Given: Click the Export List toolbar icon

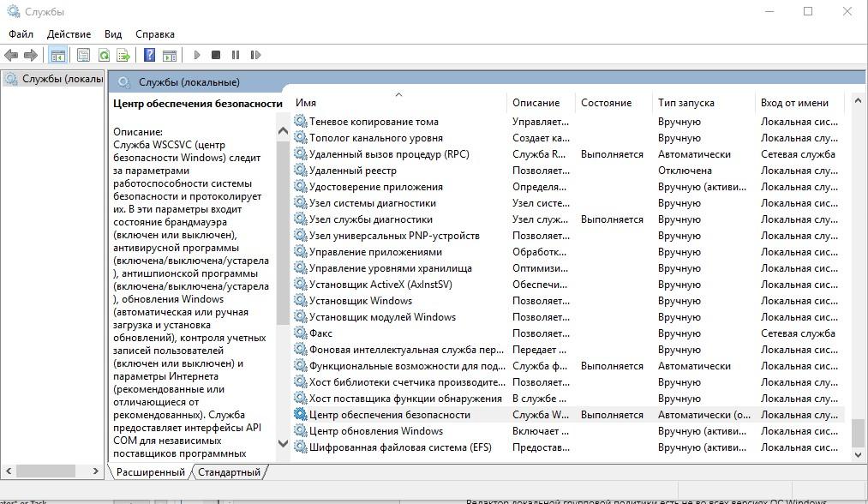Looking at the screenshot, I should click(123, 55).
